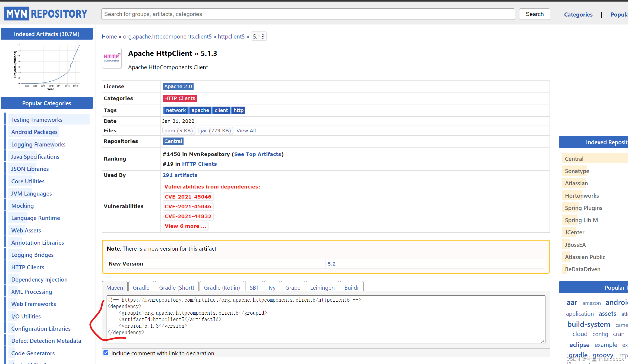The height and width of the screenshot is (364, 628).
Task: Open the first CVE-2021-45046 vulnerability
Action: pyautogui.click(x=188, y=197)
